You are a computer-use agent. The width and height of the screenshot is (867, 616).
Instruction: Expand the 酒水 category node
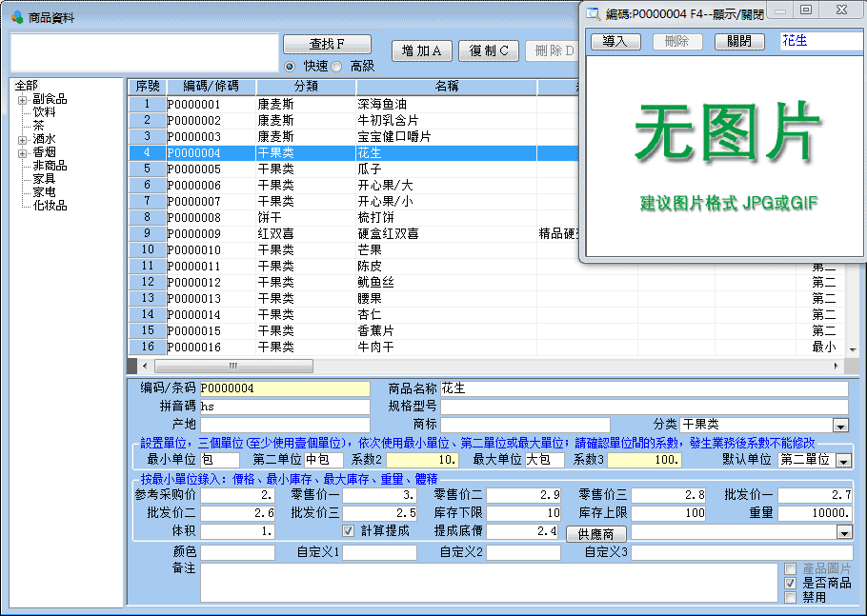(22, 139)
